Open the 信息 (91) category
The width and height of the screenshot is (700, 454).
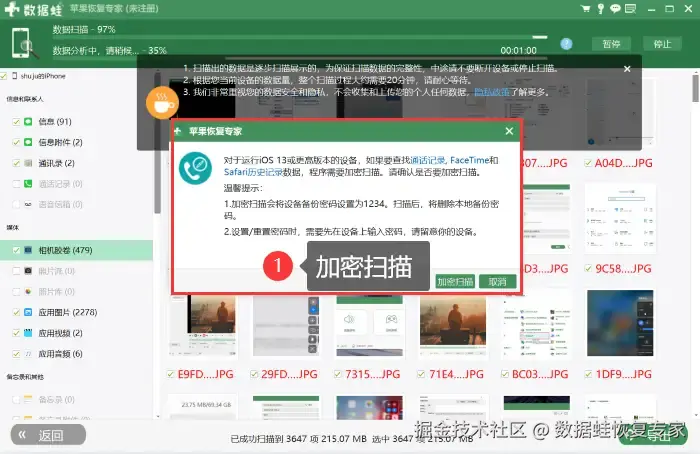(76, 121)
